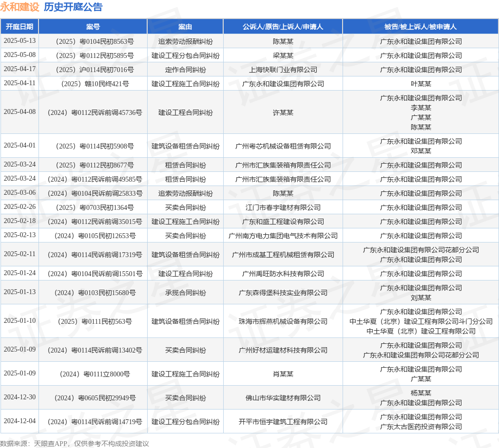Click the 公诉人/原告/上诉人/申请人 column header
The height and width of the screenshot is (448, 499).
(283, 27)
